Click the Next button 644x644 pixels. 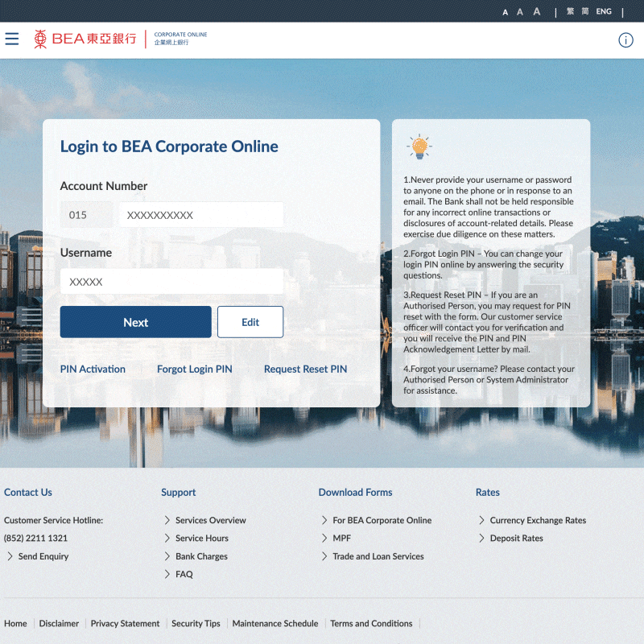coord(135,322)
